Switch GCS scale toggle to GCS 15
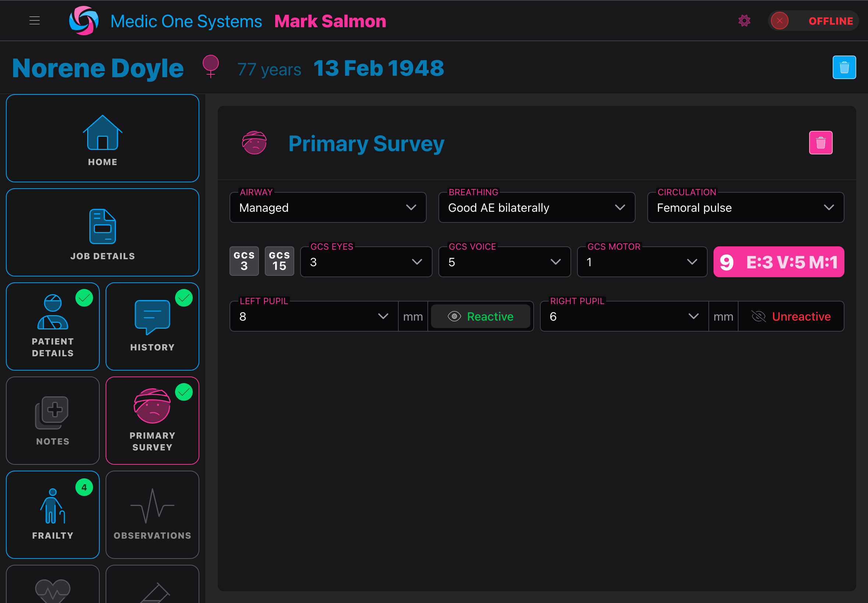This screenshot has width=868, height=603. pos(279,261)
